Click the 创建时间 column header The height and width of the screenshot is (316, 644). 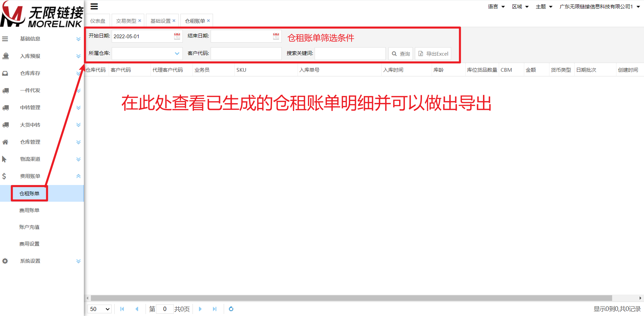630,70
